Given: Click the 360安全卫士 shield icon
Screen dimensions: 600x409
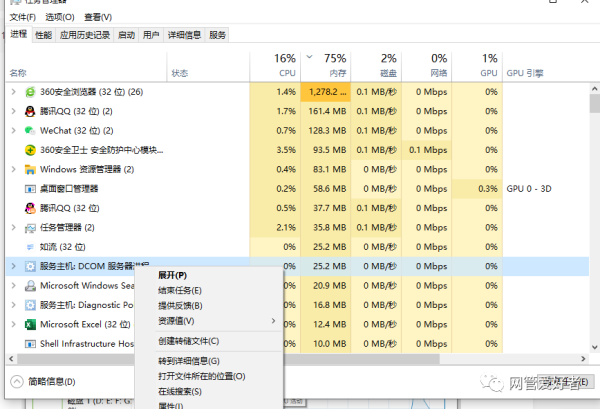Looking at the screenshot, I should (30, 150).
